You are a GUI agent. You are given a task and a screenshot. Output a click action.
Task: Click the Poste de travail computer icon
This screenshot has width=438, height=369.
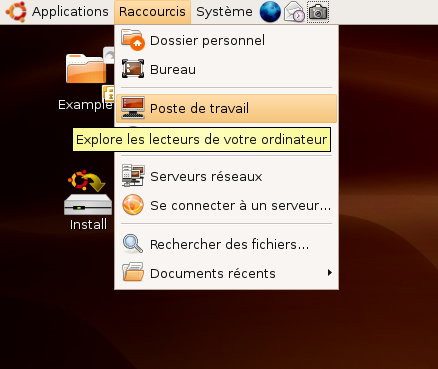133,107
